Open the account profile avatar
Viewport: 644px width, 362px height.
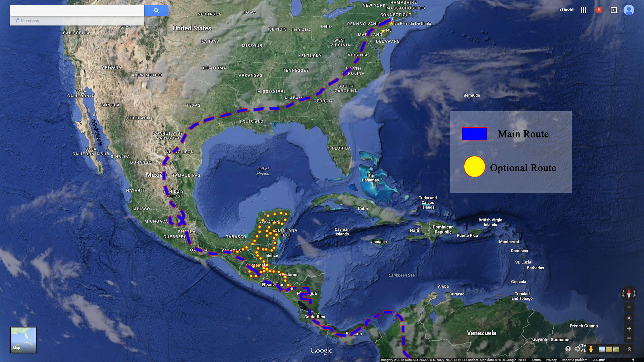point(629,10)
